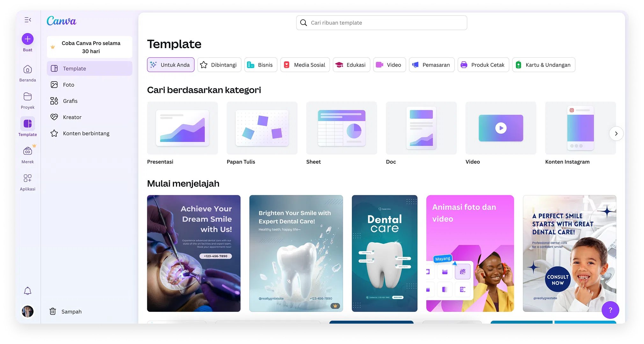Viewport: 644px width, 344px height.
Task: Open Proyek folder icon
Action: 28,97
